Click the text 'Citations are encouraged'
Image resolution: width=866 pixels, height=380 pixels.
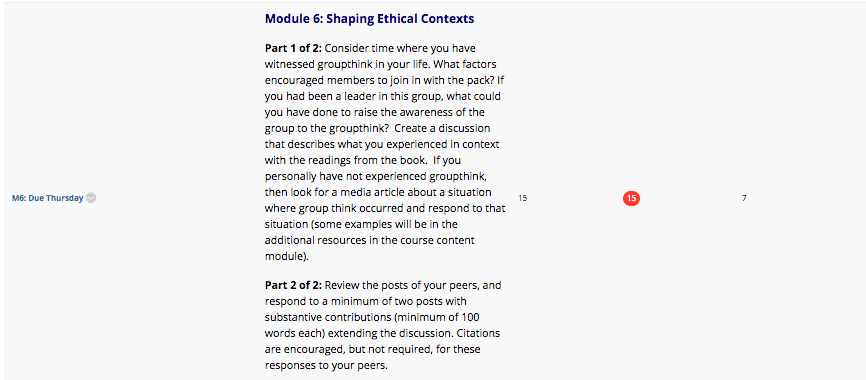click(382, 342)
